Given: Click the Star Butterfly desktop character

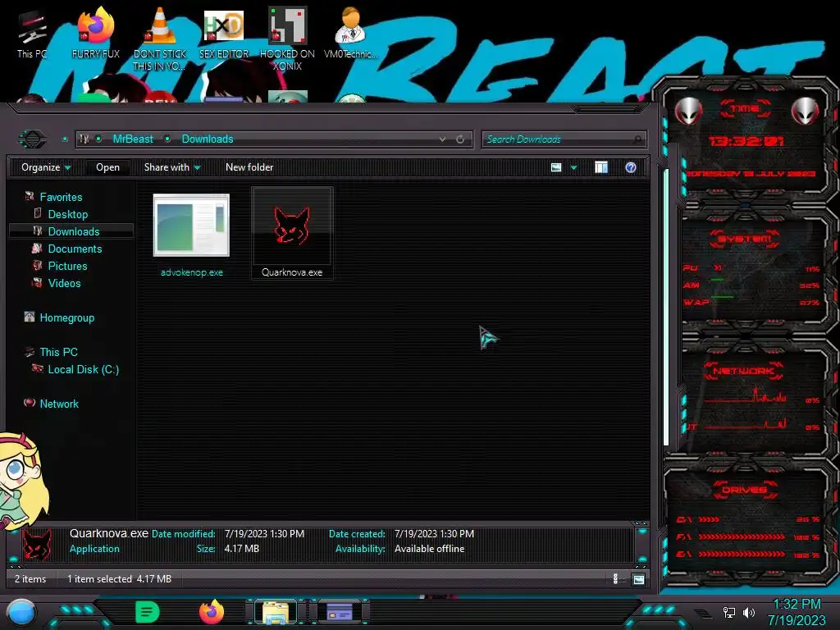Looking at the screenshot, I should [x=22, y=479].
